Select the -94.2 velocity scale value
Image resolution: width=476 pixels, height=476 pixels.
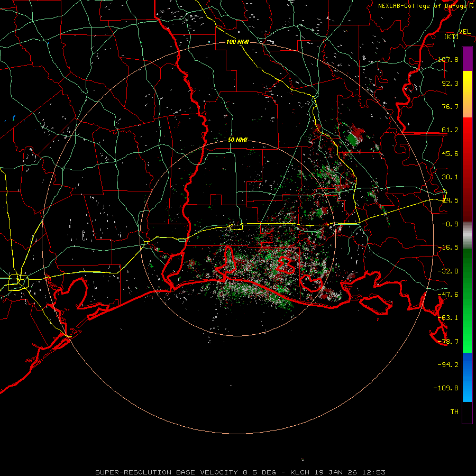tap(448, 364)
